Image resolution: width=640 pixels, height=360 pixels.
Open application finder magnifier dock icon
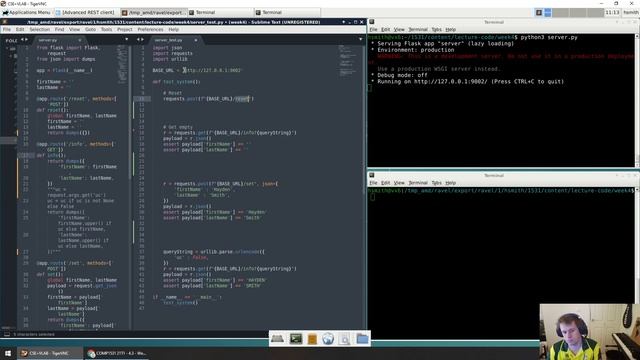(x=344, y=339)
